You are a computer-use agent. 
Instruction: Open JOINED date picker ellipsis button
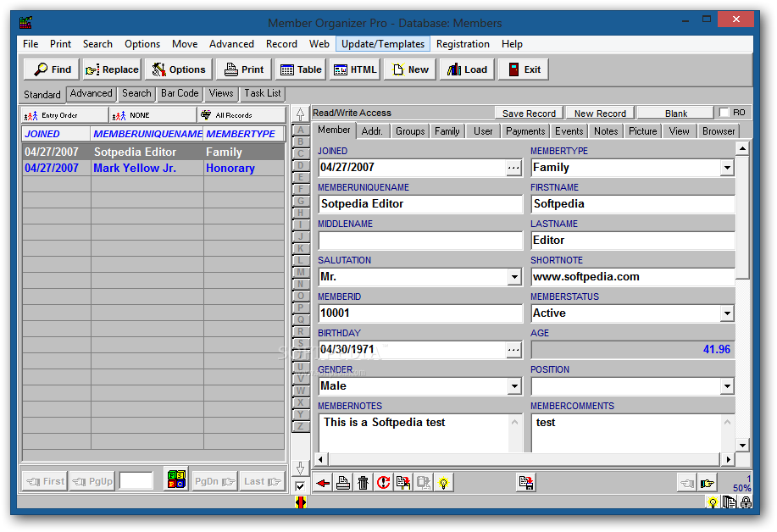tap(513, 168)
